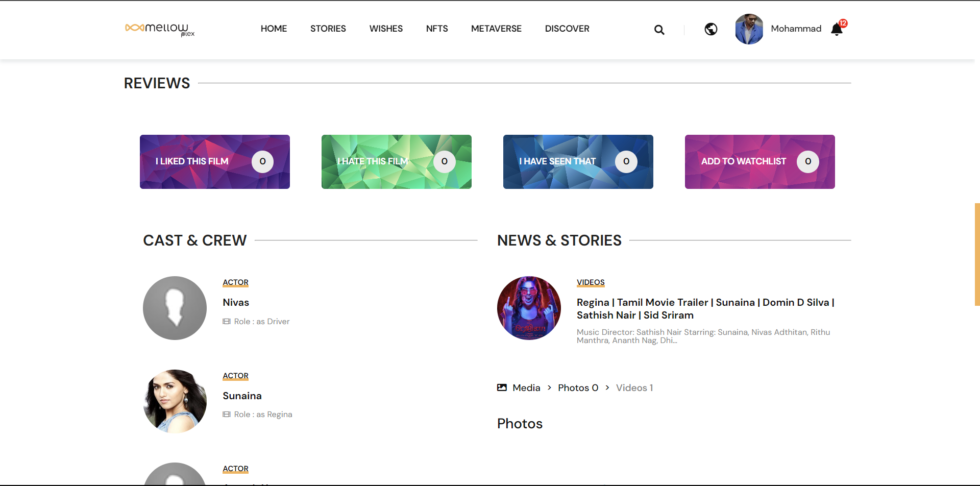This screenshot has height=486, width=980.
Task: Toggle I HATE THIS FILM
Action: pyautogui.click(x=396, y=162)
